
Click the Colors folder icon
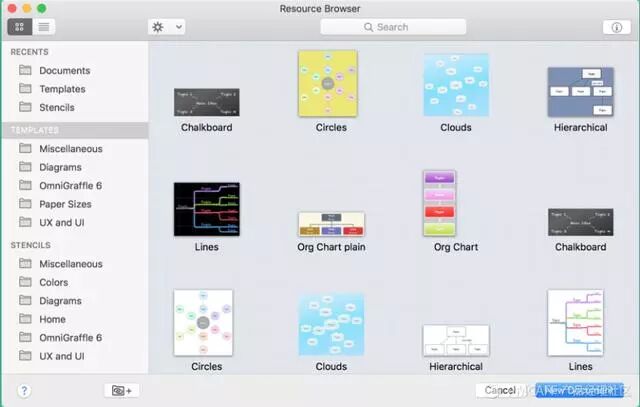(25, 281)
